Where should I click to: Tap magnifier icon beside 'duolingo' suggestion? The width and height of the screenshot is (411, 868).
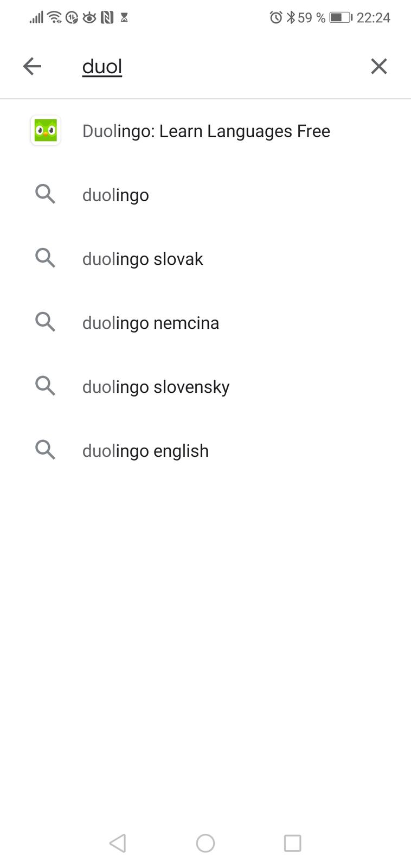click(46, 194)
